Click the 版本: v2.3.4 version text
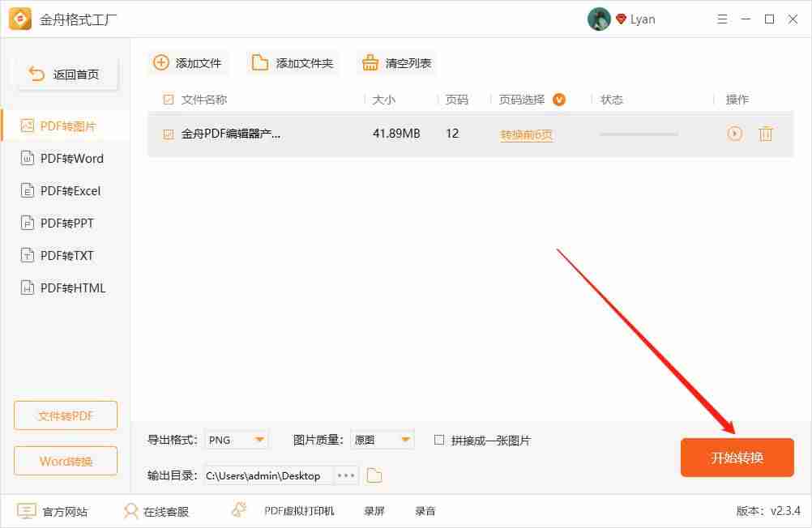The height and width of the screenshot is (528, 812). tap(768, 511)
